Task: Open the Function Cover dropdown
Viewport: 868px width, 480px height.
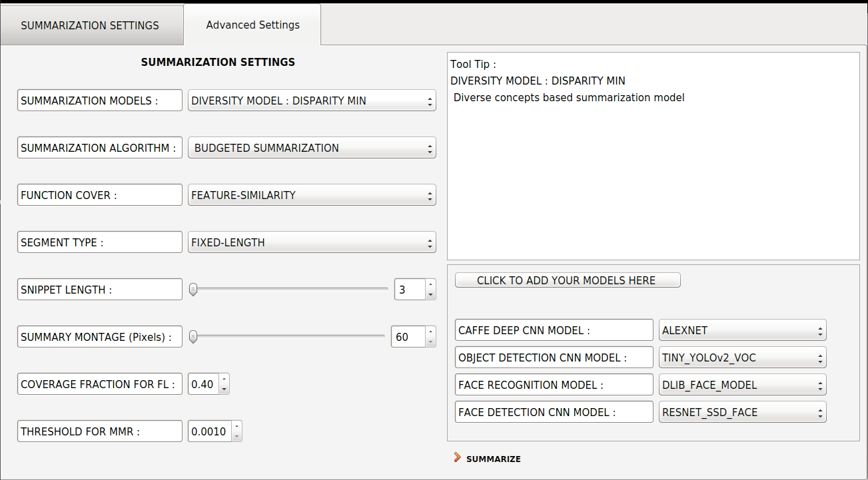Action: click(x=312, y=195)
